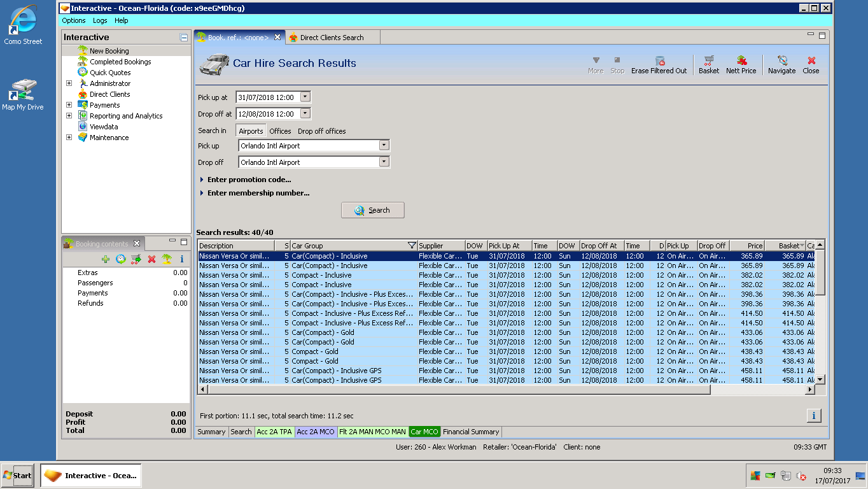Expand the Payments tree node
The width and height of the screenshot is (868, 489).
click(x=69, y=105)
